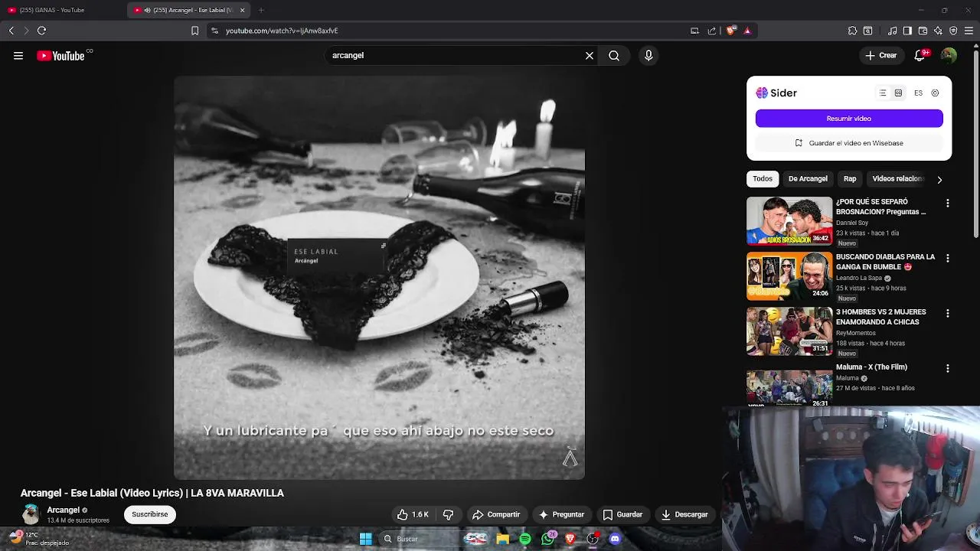Open options for the Maluma video

click(x=948, y=369)
